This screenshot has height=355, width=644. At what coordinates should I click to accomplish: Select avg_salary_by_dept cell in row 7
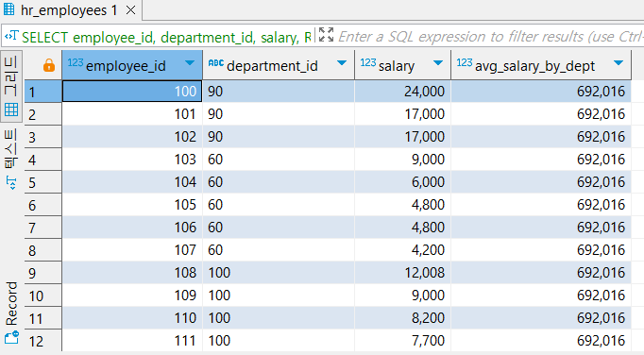[541, 228]
